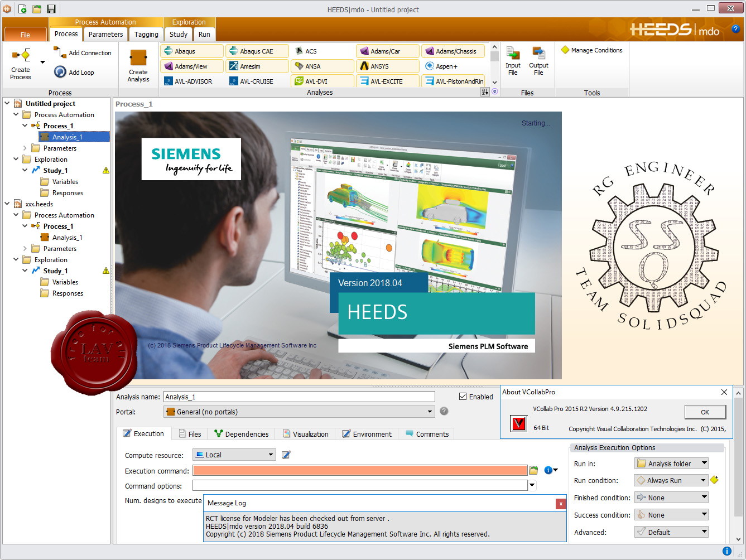Click the Execution command input field
746x560 pixels.
tap(360, 470)
